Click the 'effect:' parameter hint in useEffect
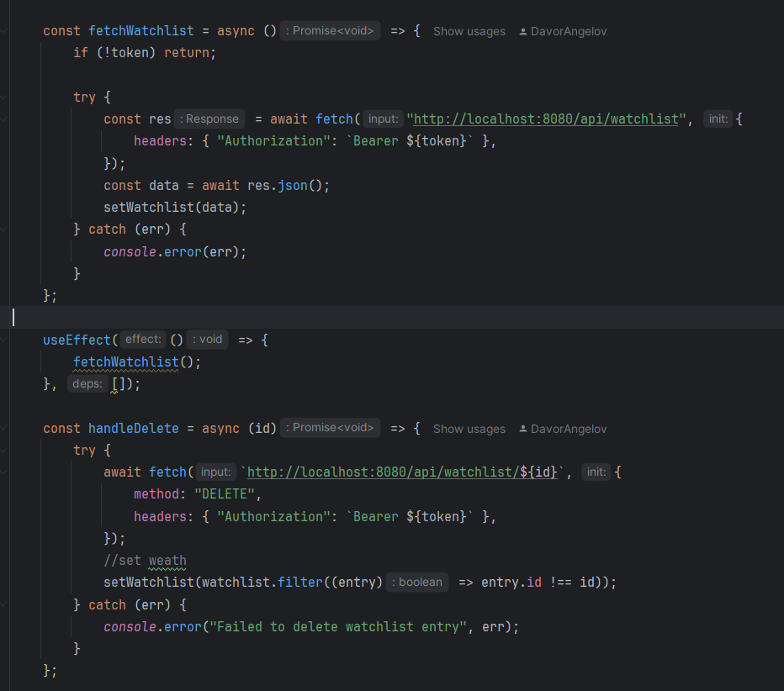The height and width of the screenshot is (691, 784). click(142, 340)
